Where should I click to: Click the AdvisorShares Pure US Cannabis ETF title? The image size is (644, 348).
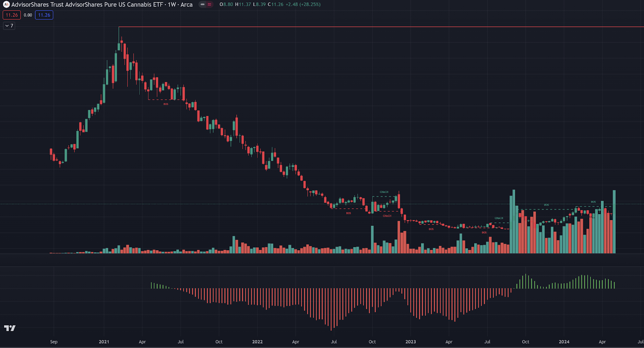(102, 4)
